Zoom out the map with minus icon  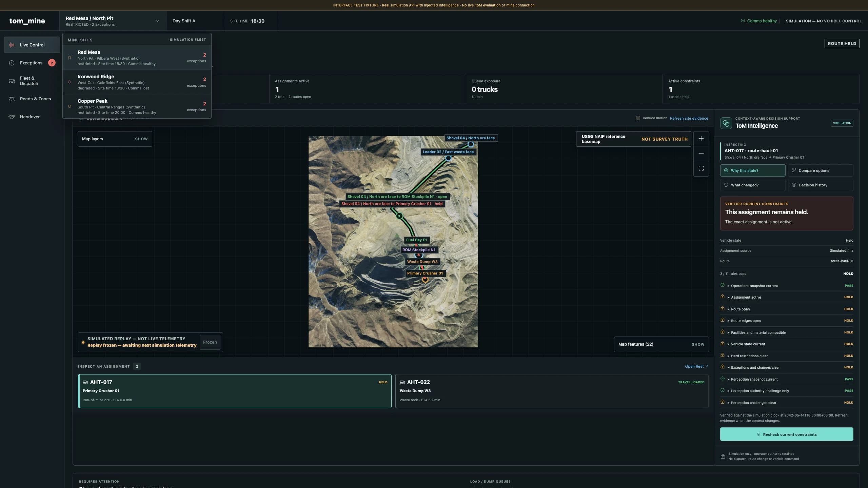click(x=701, y=154)
